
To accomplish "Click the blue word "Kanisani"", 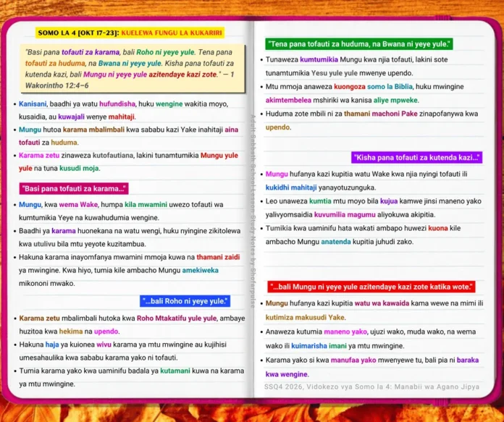I will 33,104.
